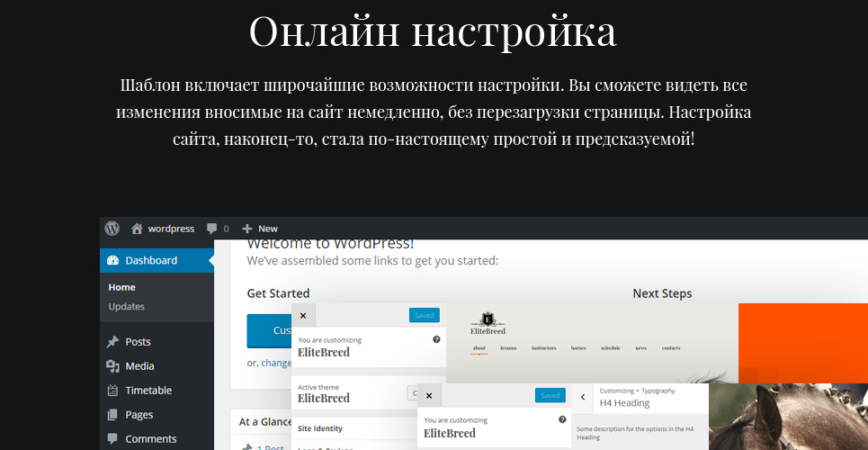Select the 'horses' nav item in preview

578,348
